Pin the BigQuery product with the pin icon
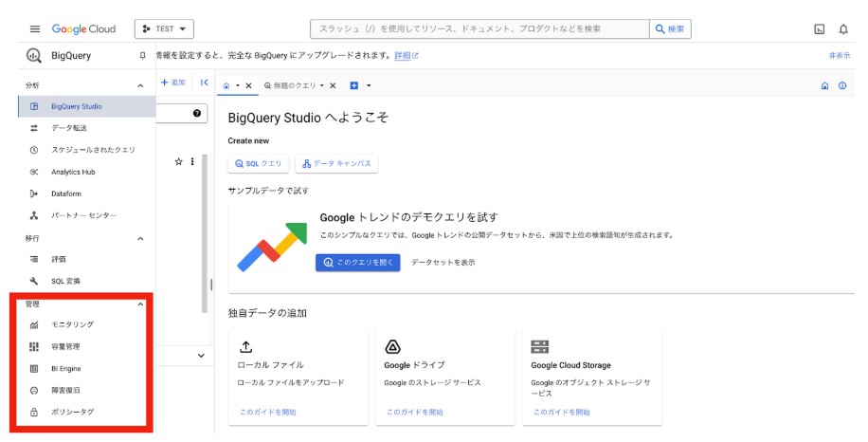Screen dimensions: 868x442 coord(142,56)
